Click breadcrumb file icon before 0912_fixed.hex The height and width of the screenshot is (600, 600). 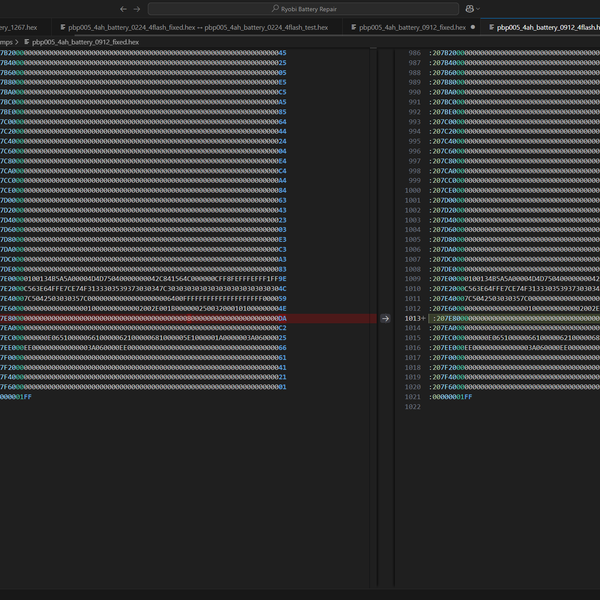(27, 42)
